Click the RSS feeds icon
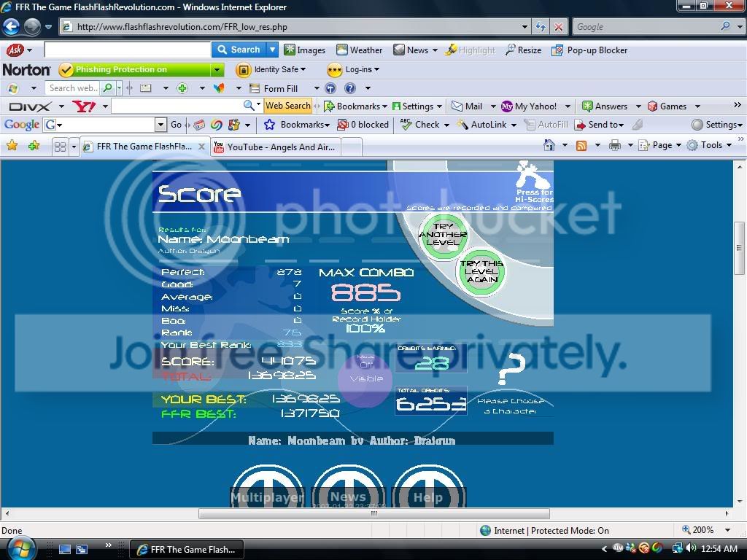 pyautogui.click(x=581, y=145)
